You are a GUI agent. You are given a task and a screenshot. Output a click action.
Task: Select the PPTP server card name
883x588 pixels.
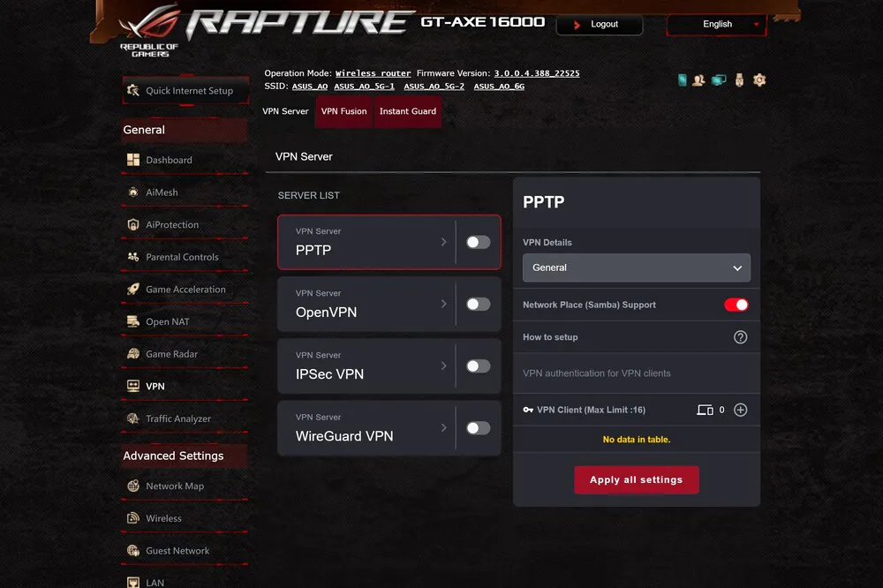[313, 250]
